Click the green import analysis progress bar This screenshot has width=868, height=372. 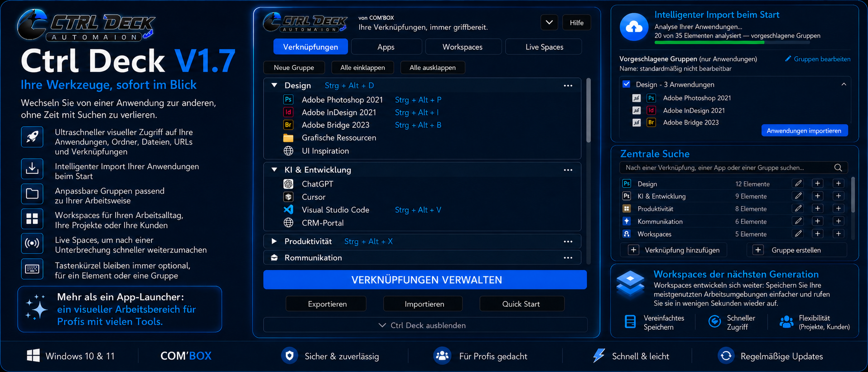(x=709, y=43)
